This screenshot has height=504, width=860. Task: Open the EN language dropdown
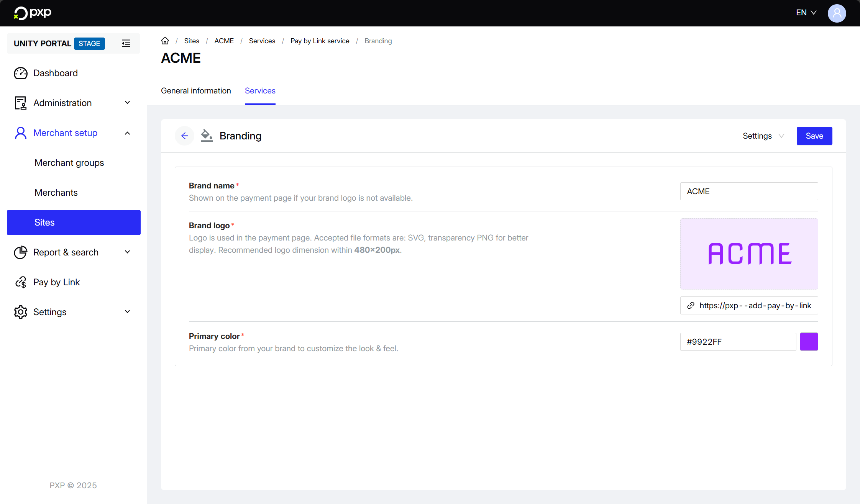click(x=806, y=13)
